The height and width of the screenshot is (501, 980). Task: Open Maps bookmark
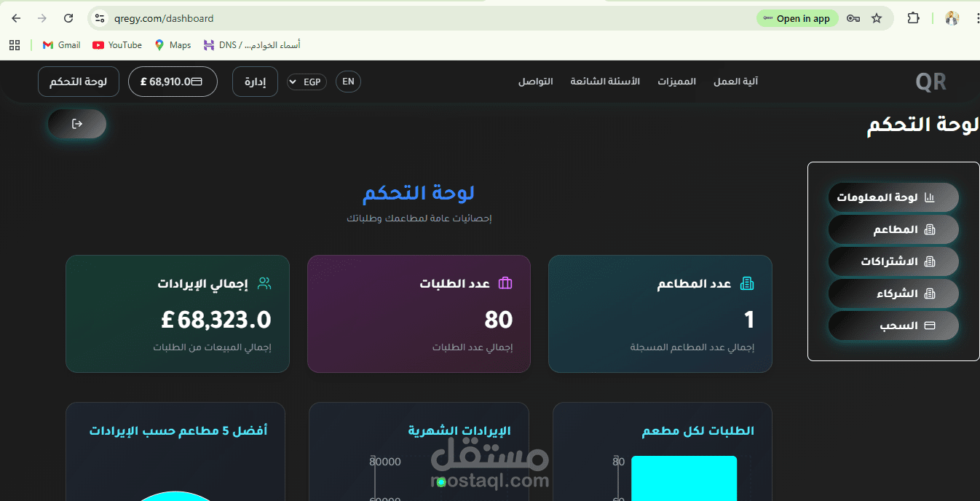[x=173, y=45]
